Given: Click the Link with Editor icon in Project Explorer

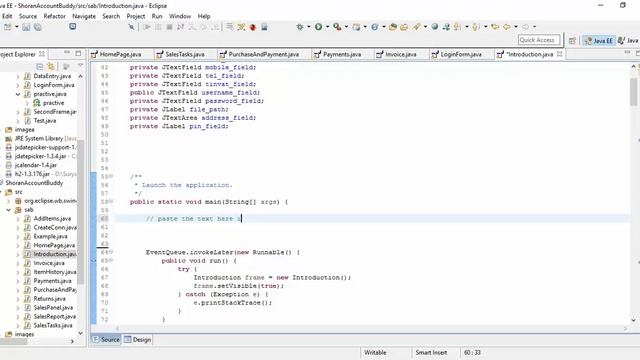Looking at the screenshot, I should [51, 66].
